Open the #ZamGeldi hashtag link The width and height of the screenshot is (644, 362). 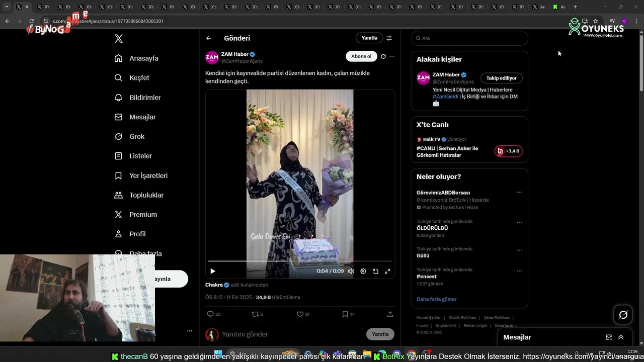445,97
